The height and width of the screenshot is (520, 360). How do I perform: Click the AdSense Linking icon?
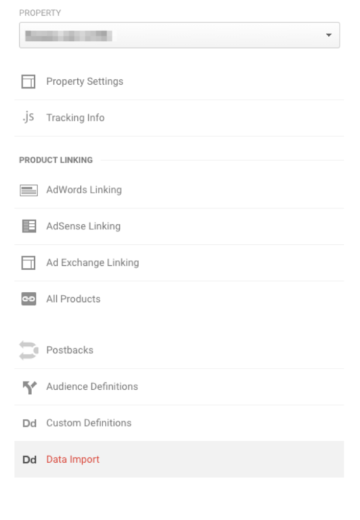point(29,226)
